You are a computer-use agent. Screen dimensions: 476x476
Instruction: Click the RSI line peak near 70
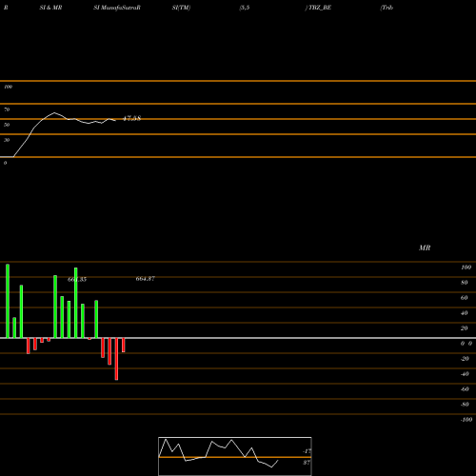tap(54, 112)
